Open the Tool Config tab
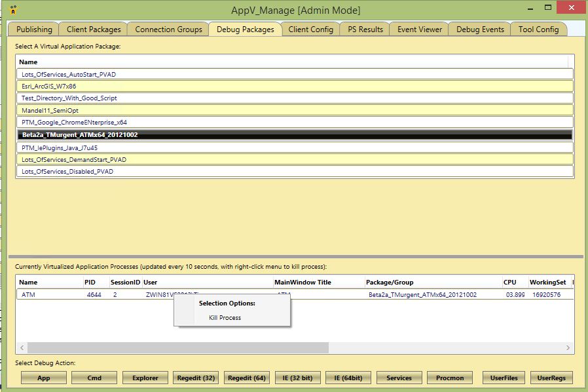Image resolution: width=588 pixels, height=392 pixels. [538, 29]
